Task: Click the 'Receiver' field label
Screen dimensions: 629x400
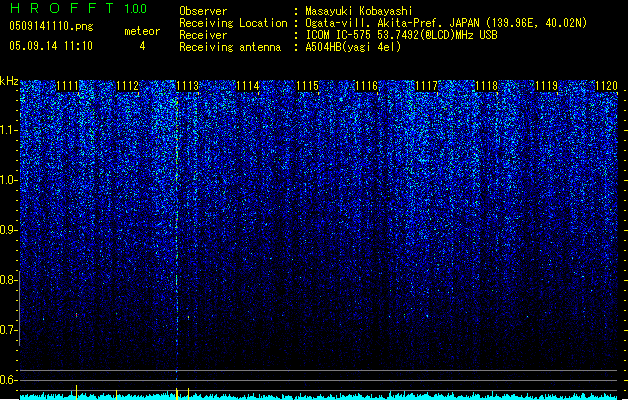Action: pos(203,35)
